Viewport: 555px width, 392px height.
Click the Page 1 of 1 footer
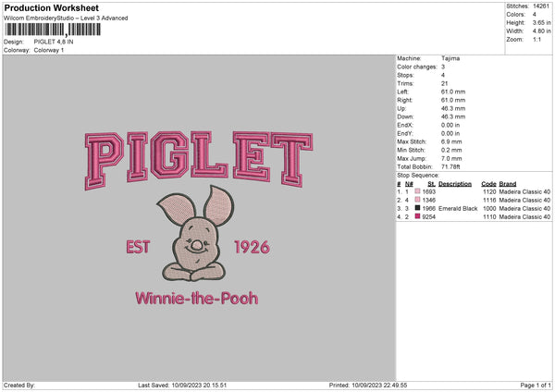(536, 385)
